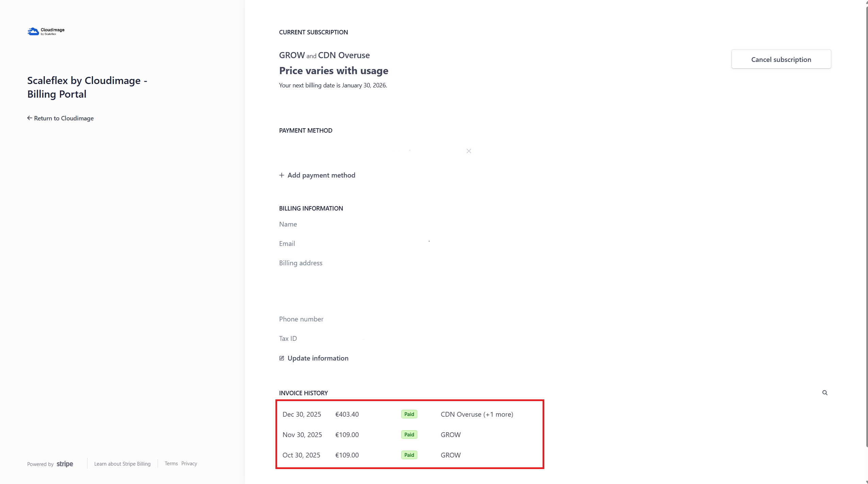The width and height of the screenshot is (868, 484).
Task: Click the back arrow to Cloudimage
Action: (30, 118)
